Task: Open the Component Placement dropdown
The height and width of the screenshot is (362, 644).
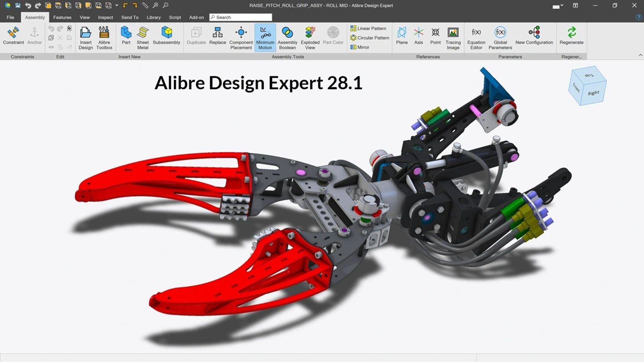Action: click(241, 36)
